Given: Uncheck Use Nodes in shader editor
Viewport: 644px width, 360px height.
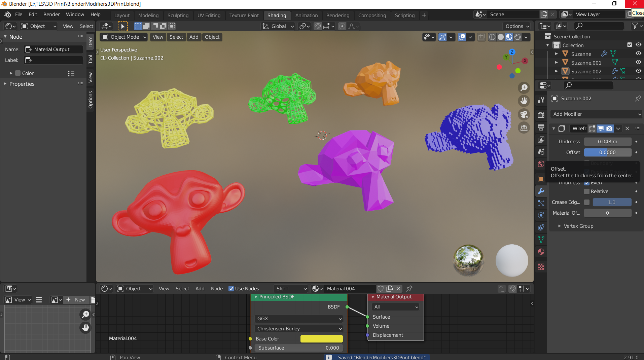Looking at the screenshot, I should coord(231,288).
